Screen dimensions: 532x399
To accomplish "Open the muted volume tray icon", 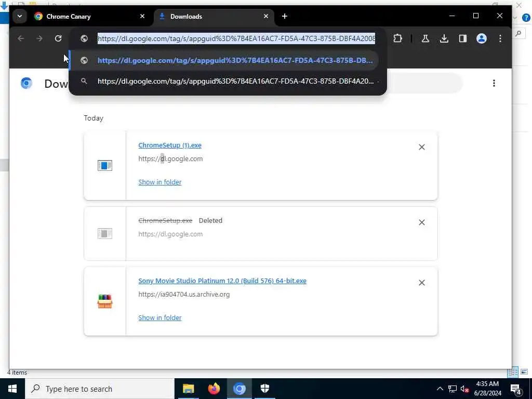I will click(465, 389).
